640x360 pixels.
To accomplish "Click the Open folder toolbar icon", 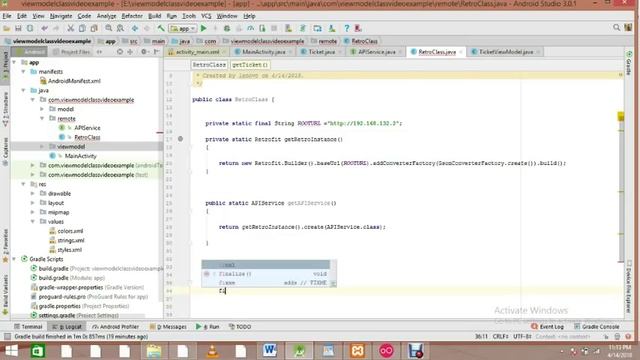I will [7, 29].
